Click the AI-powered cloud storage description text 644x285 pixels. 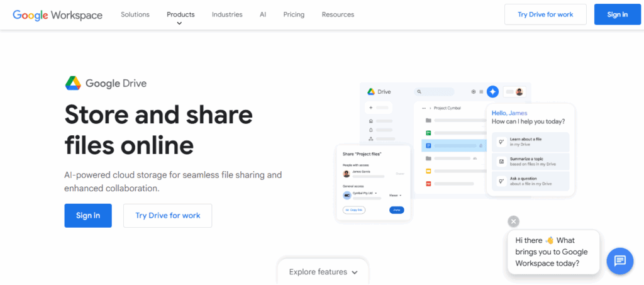pos(173,182)
